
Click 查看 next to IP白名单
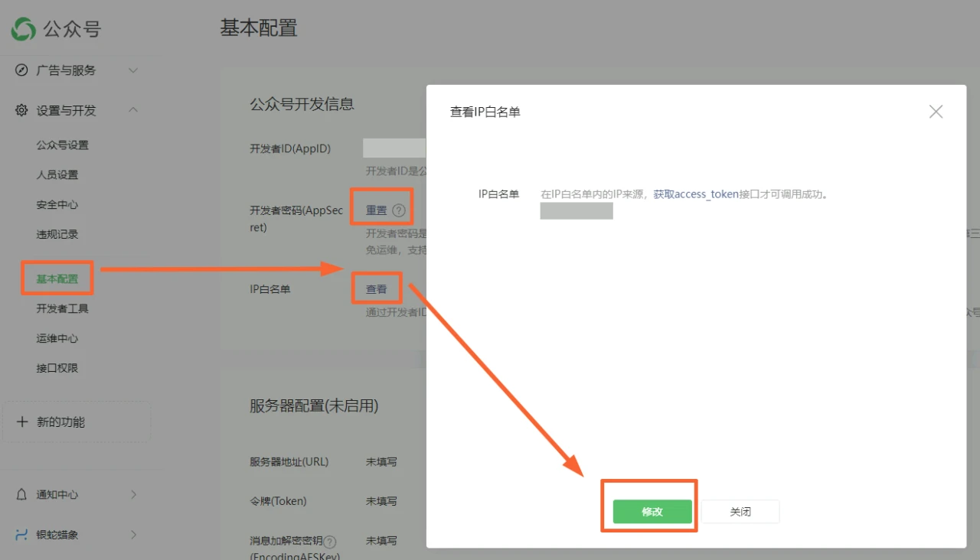pos(376,288)
